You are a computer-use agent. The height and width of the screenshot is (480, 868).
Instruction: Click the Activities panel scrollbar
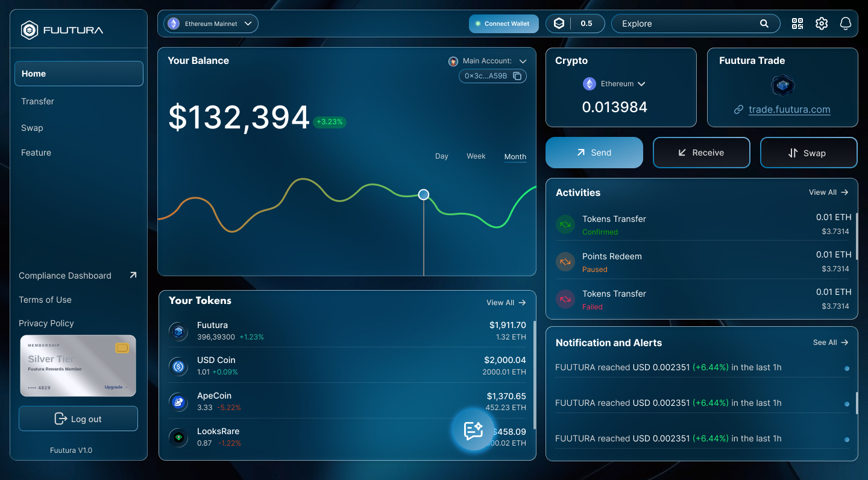(x=857, y=236)
